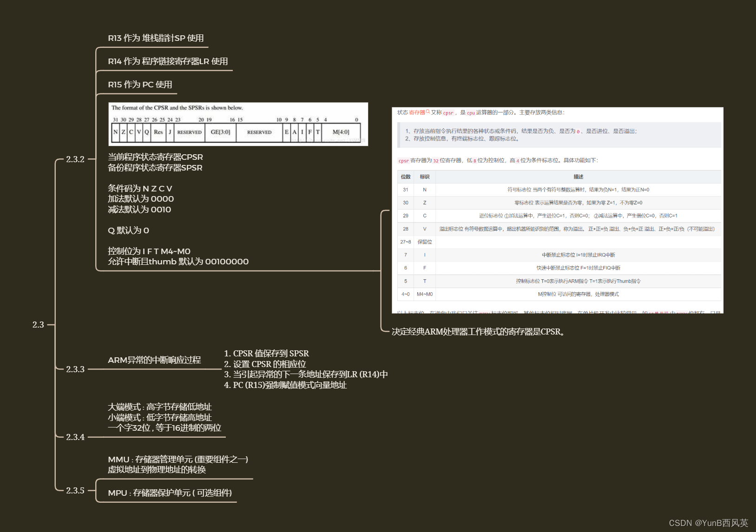
Task: Select node 'R13 作为 堆栈指针SP 使用'
Action: 156,38
